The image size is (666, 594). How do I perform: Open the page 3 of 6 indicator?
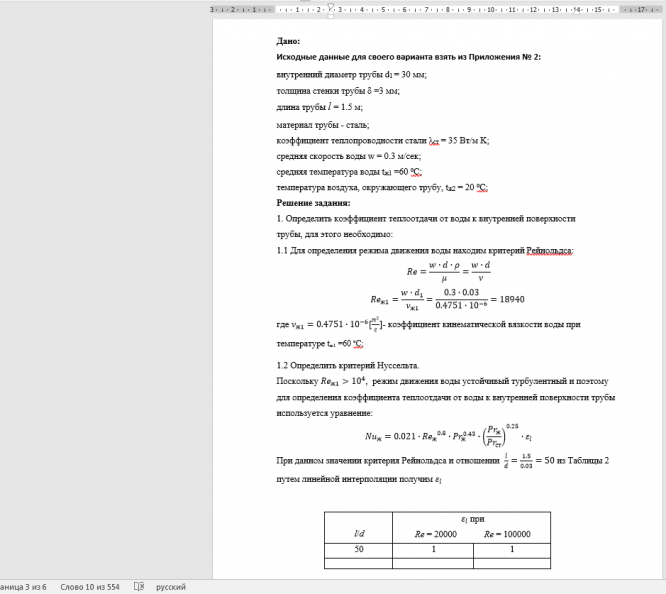point(23,587)
